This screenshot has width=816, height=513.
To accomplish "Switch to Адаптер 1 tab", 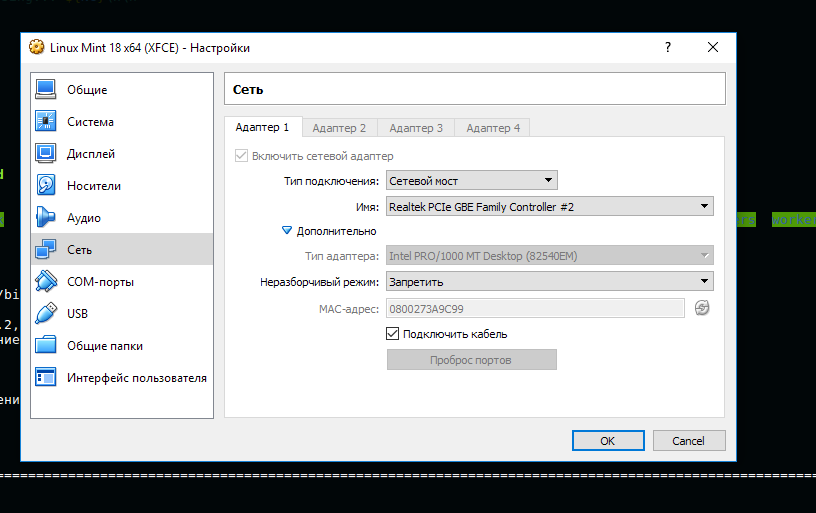I will (263, 127).
